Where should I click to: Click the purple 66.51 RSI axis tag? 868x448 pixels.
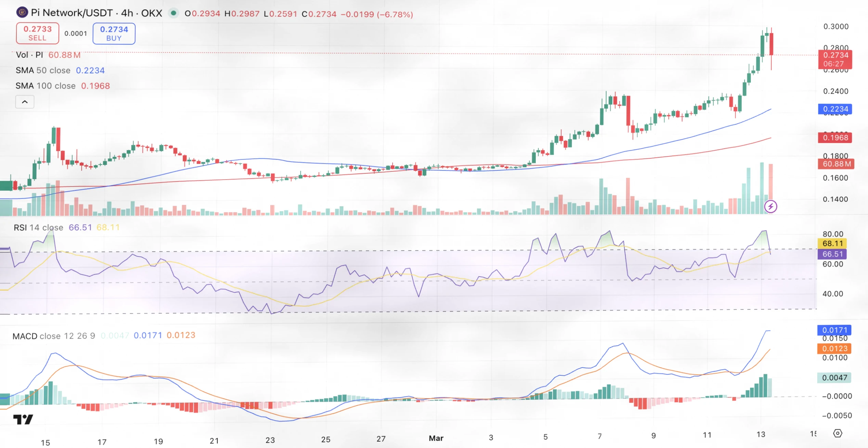click(x=832, y=254)
